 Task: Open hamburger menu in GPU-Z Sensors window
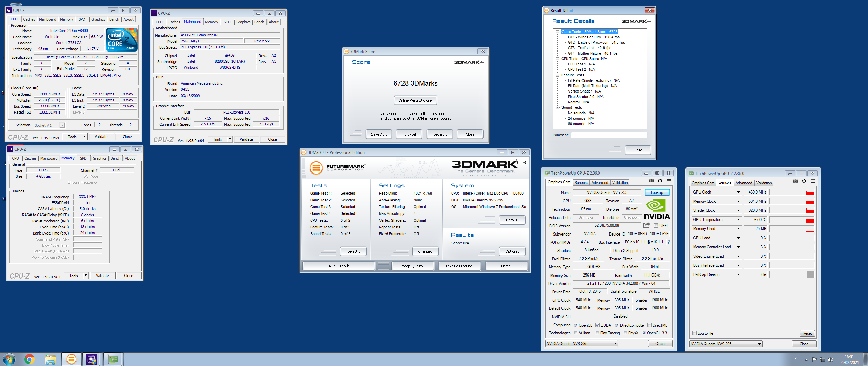pyautogui.click(x=813, y=181)
